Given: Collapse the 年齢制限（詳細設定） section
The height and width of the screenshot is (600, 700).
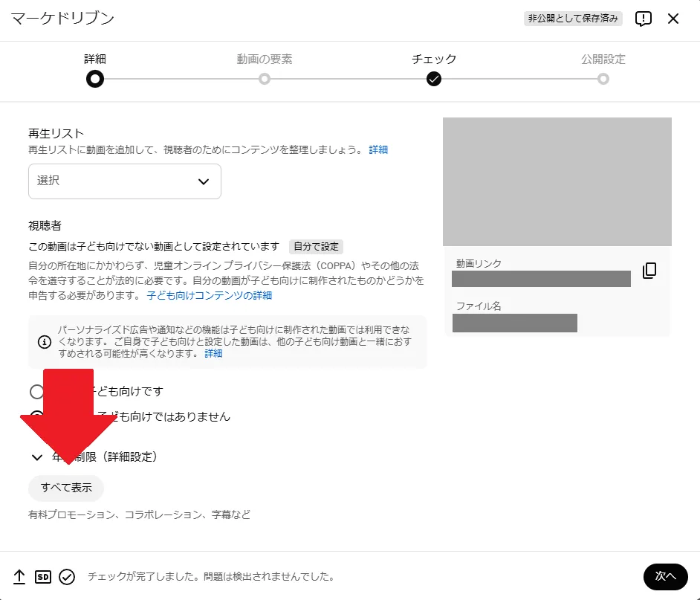Looking at the screenshot, I should click(x=36, y=457).
